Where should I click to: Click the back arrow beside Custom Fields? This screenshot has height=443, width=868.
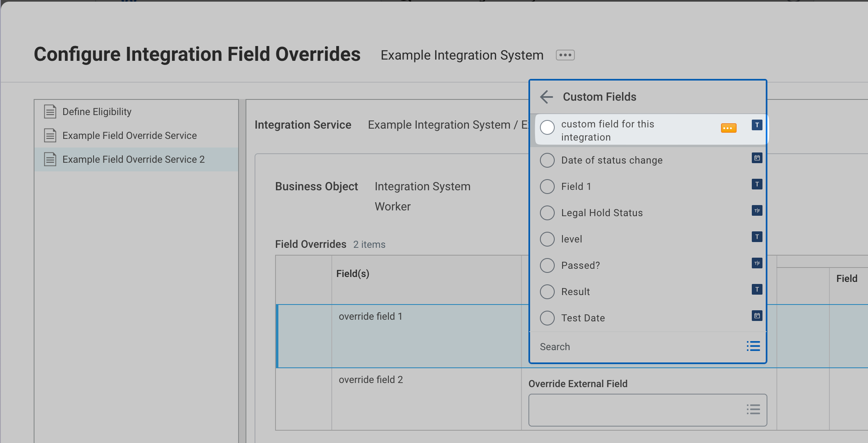547,97
